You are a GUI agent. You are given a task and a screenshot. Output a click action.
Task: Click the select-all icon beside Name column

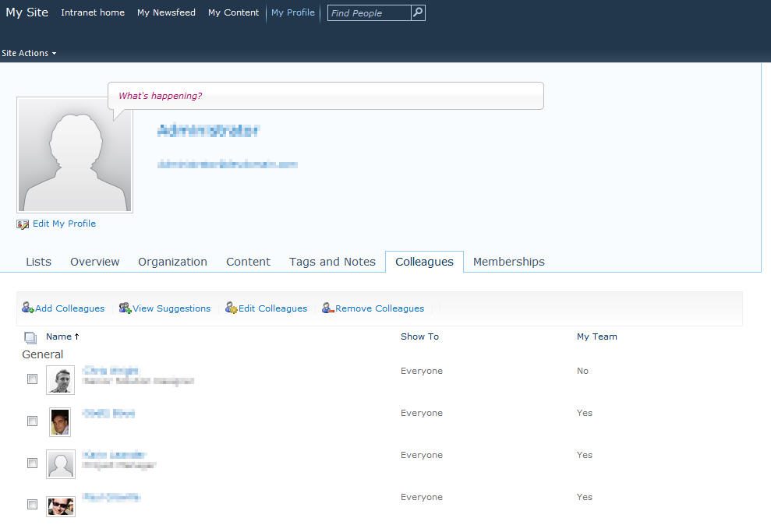click(30, 337)
